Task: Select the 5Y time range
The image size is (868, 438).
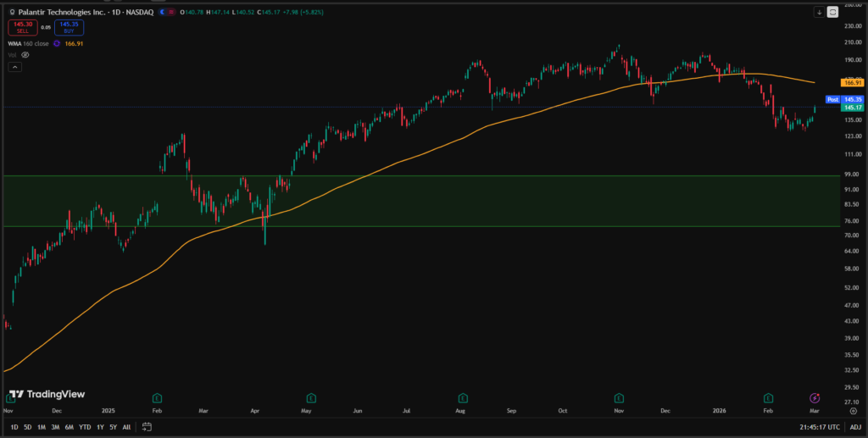Action: click(113, 427)
